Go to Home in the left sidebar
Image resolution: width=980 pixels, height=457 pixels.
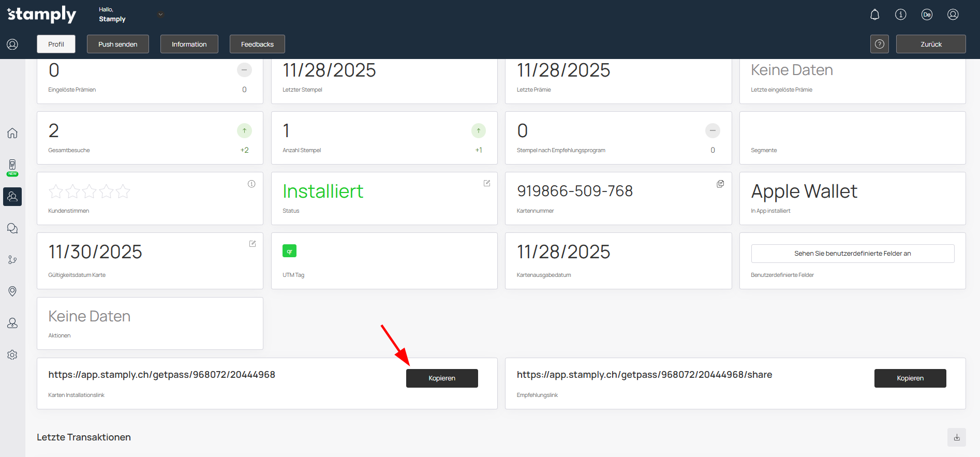12,133
